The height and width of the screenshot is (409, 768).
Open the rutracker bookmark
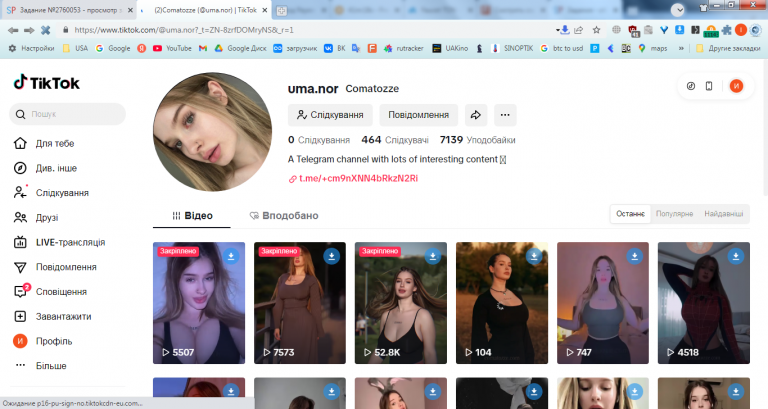[404, 48]
